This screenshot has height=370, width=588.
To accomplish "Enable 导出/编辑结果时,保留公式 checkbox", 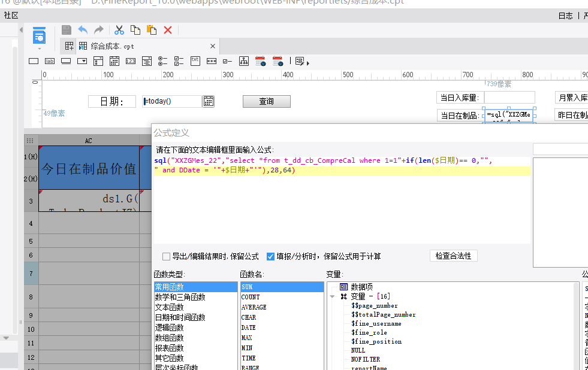I will 166,256.
